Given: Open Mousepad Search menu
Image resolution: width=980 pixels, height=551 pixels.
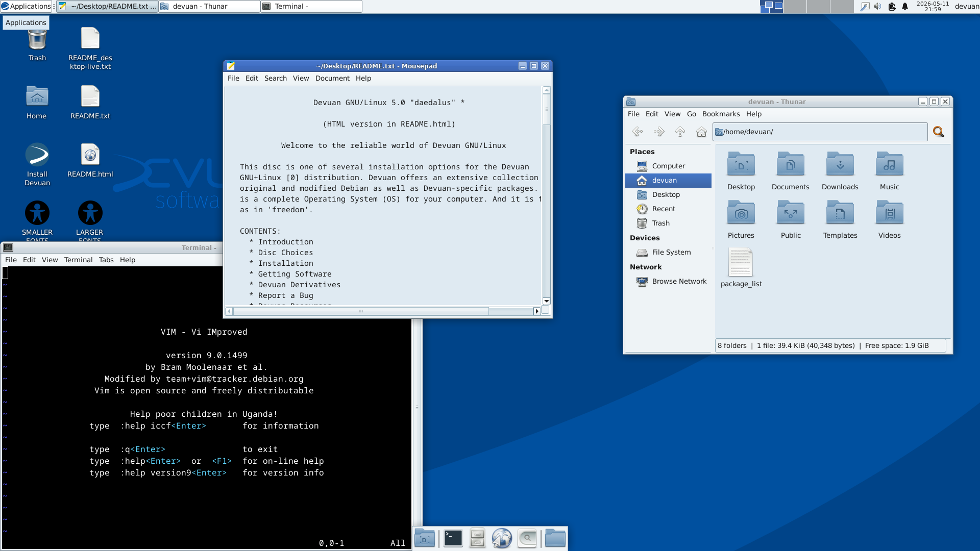Looking at the screenshot, I should (276, 78).
